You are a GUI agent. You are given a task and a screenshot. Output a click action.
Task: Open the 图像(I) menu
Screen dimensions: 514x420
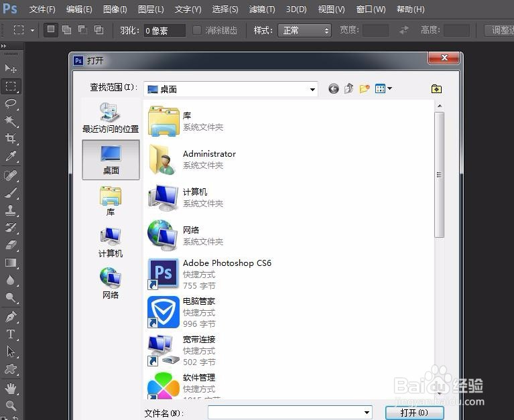coord(115,9)
